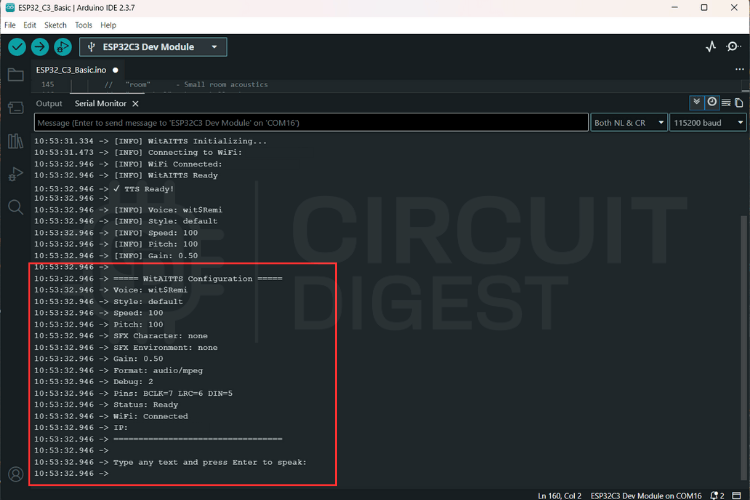Upload sketch with the arrow button
750x500 pixels.
click(40, 47)
